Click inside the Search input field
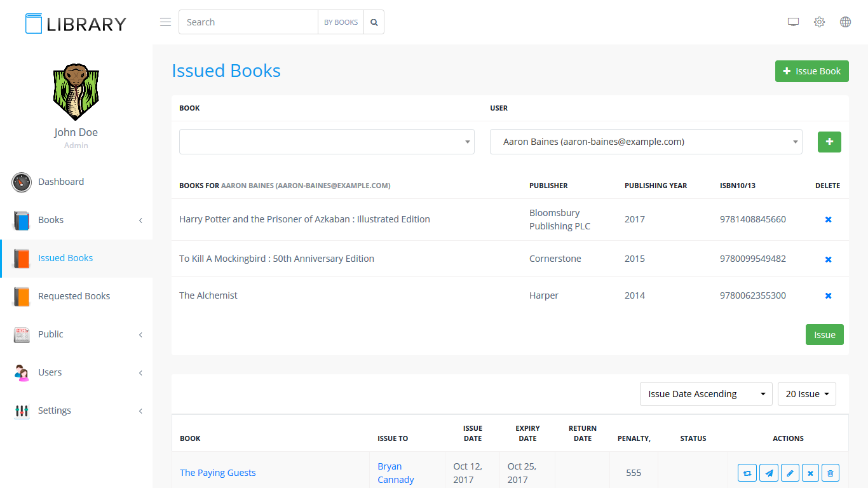Screen dimensions: 868x488 click(248, 22)
